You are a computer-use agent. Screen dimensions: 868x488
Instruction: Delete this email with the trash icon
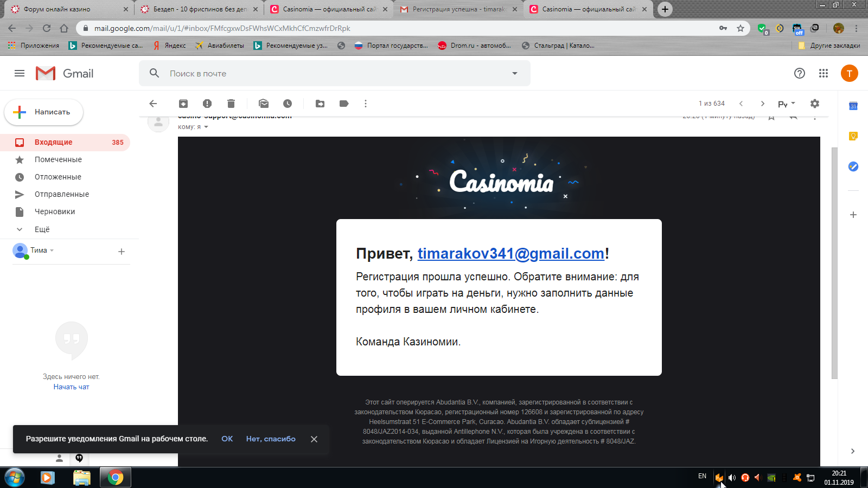point(231,104)
